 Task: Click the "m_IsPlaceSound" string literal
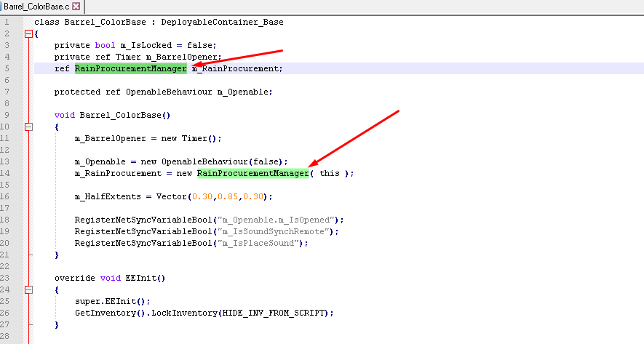point(258,243)
